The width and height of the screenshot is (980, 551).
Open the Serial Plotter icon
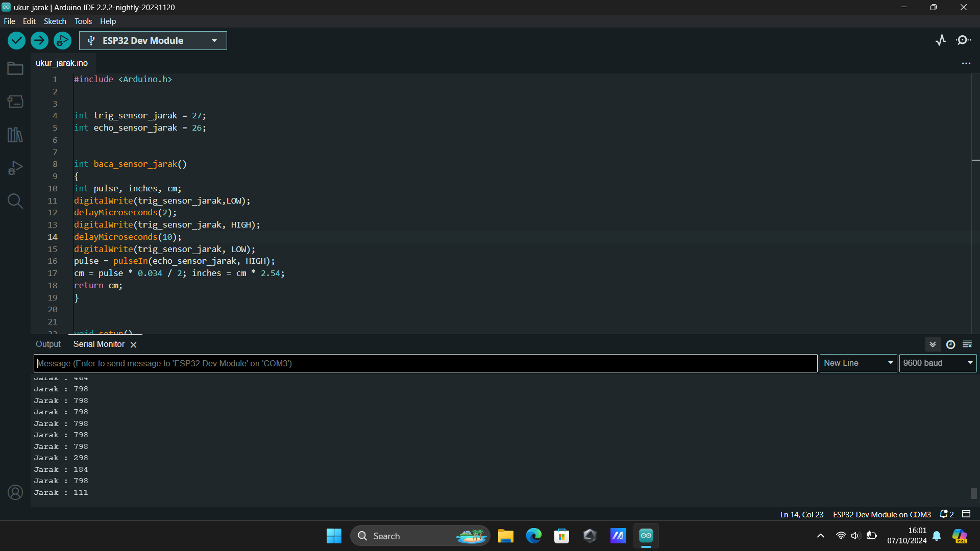pyautogui.click(x=941, y=40)
